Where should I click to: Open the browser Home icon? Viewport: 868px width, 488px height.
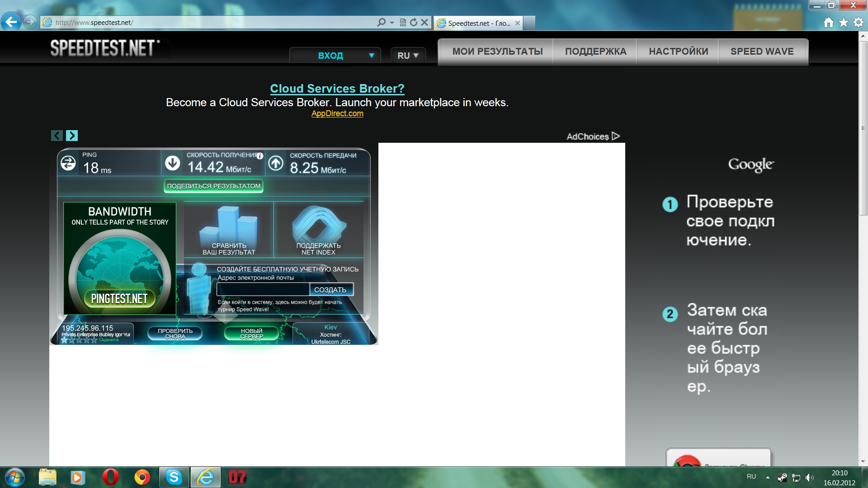[828, 22]
